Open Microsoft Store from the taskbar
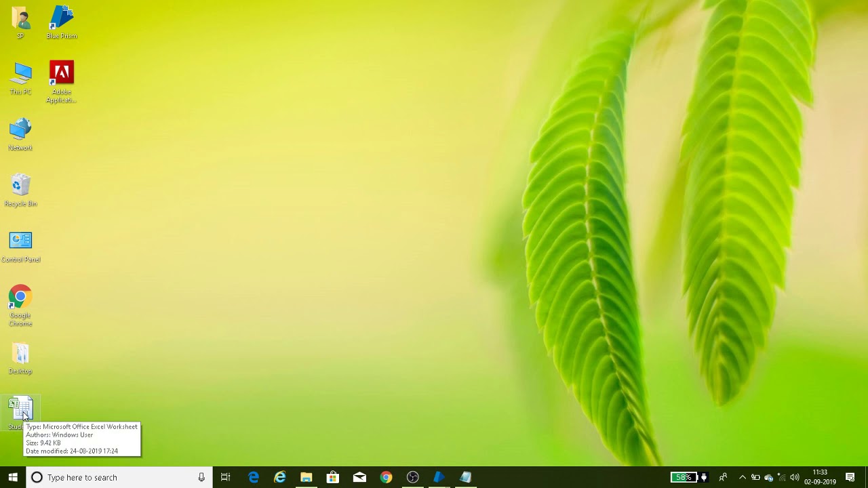This screenshot has width=868, height=488. click(x=333, y=477)
